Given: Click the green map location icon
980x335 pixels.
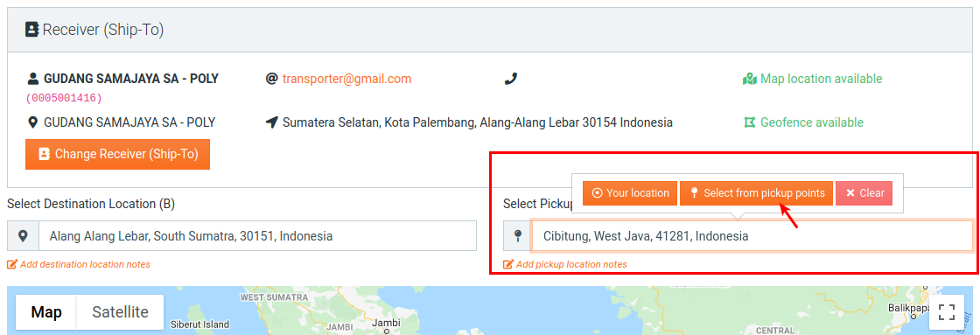Looking at the screenshot, I should (x=749, y=80).
